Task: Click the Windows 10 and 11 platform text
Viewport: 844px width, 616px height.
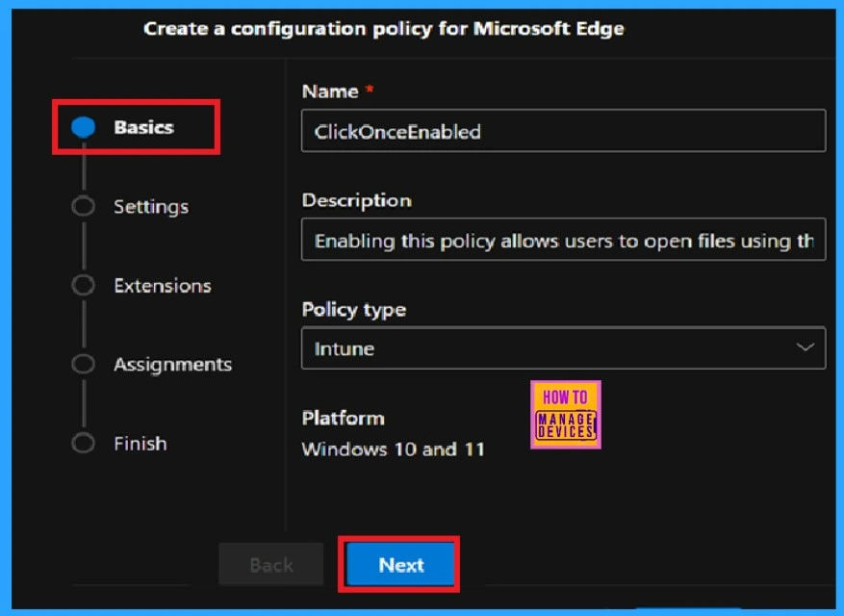Action: pyautogui.click(x=394, y=449)
